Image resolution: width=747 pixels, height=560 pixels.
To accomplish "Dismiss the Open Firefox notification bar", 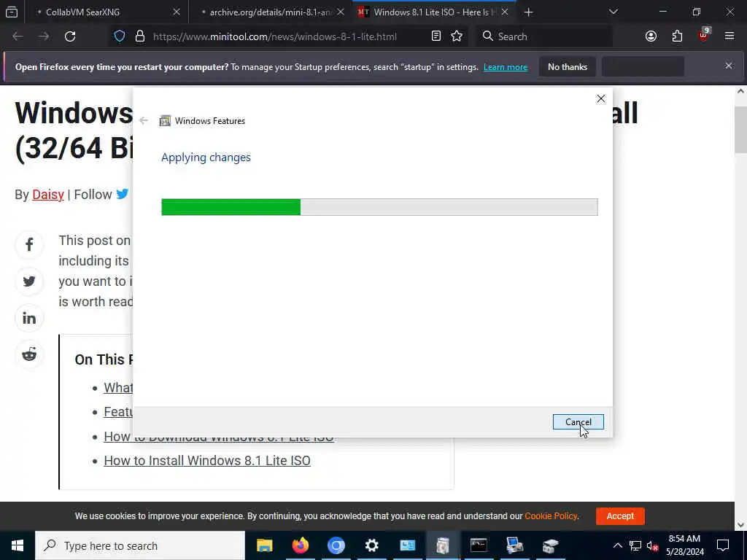I will tap(729, 66).
